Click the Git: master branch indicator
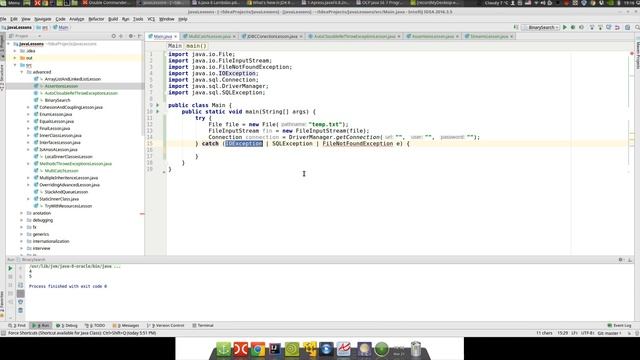The height and width of the screenshot is (360, 640). [610, 333]
